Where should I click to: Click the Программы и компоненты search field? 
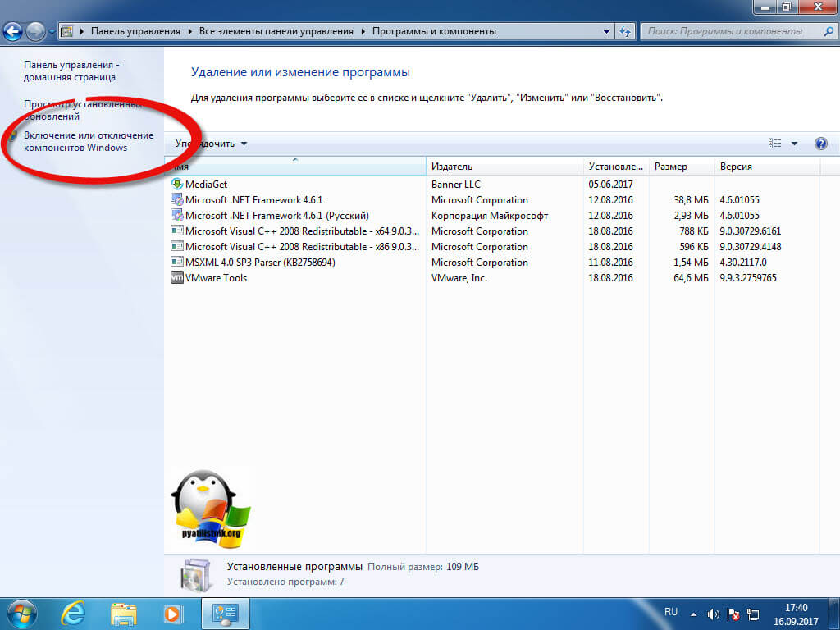point(730,32)
